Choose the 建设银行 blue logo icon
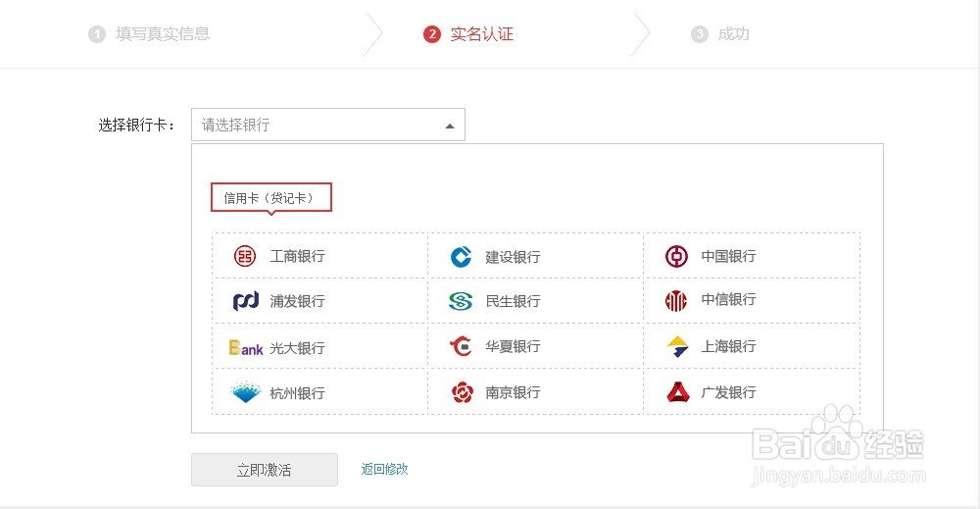The image size is (980, 509). (x=461, y=256)
